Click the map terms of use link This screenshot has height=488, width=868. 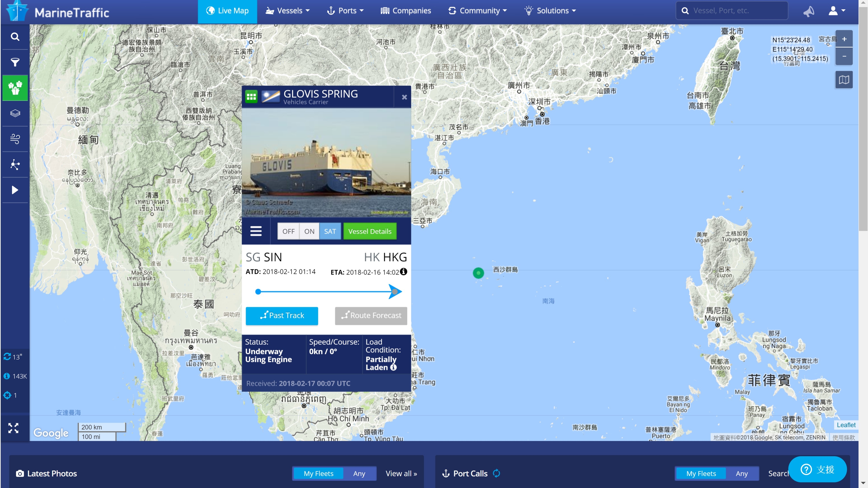tap(843, 437)
